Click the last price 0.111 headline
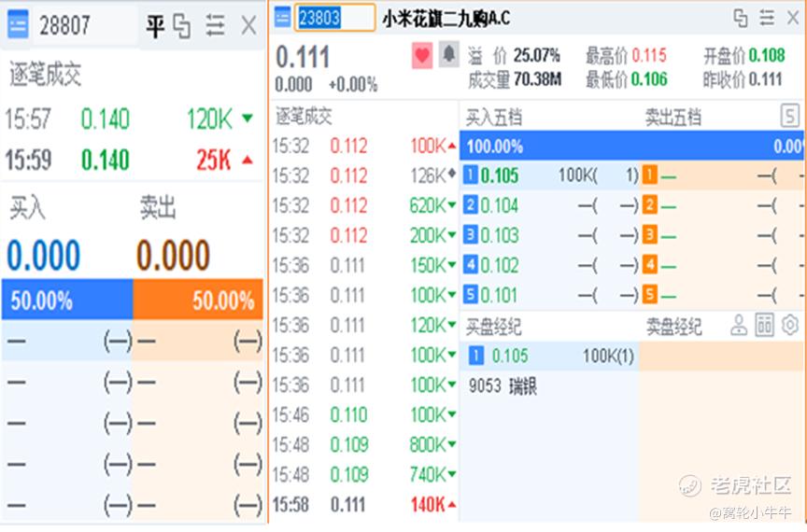Viewport: 807px width, 532px height. point(303,57)
